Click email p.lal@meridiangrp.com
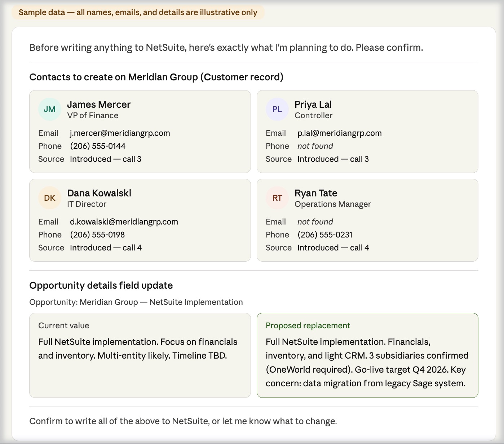The height and width of the screenshot is (444, 504). click(339, 133)
